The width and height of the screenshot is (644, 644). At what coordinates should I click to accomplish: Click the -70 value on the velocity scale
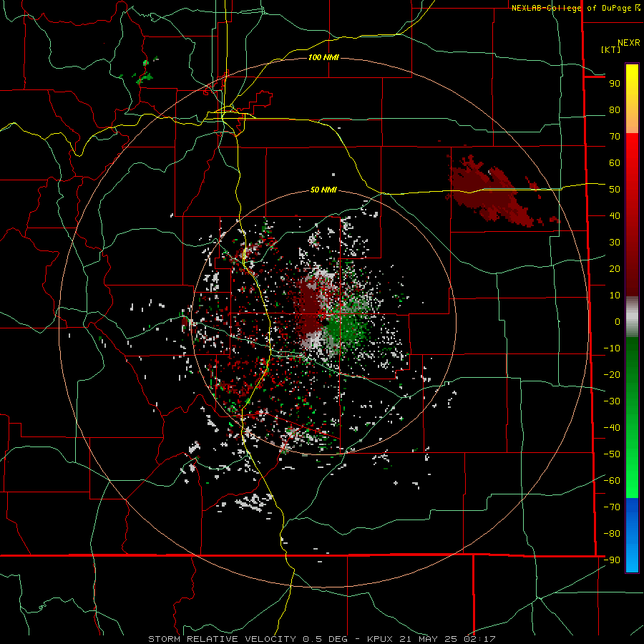(x=612, y=507)
